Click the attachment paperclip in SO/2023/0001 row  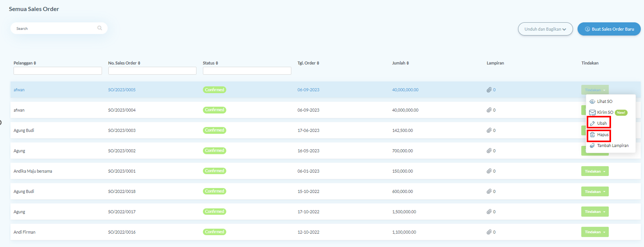point(489,171)
